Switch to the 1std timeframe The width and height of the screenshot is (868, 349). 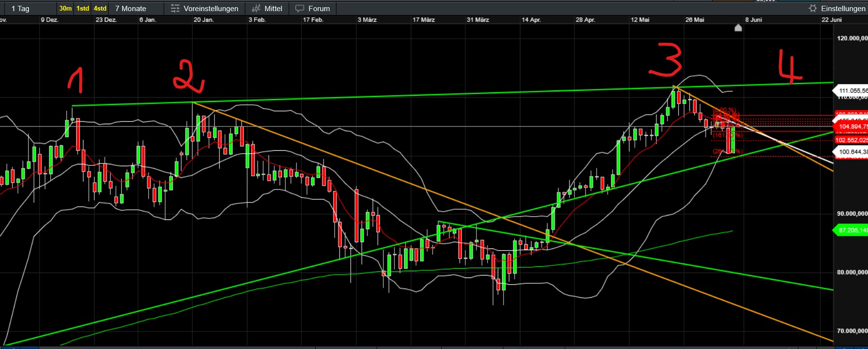click(x=83, y=9)
